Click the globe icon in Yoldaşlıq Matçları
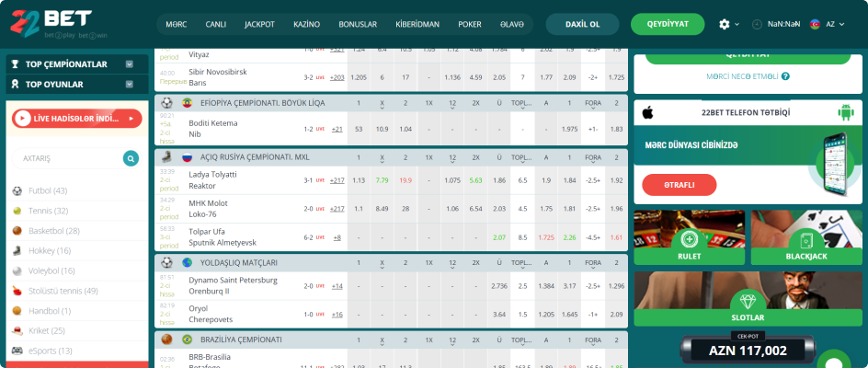868x368 pixels. (x=187, y=262)
